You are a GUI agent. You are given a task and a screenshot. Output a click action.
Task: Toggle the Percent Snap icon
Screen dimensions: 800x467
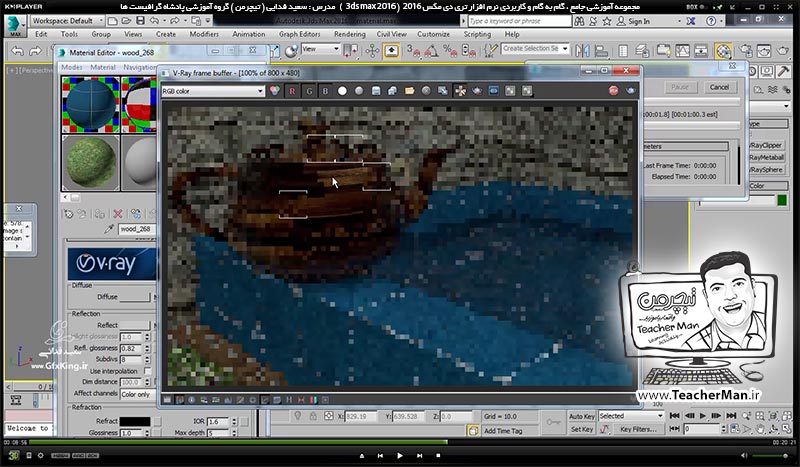pyautogui.click(x=449, y=51)
